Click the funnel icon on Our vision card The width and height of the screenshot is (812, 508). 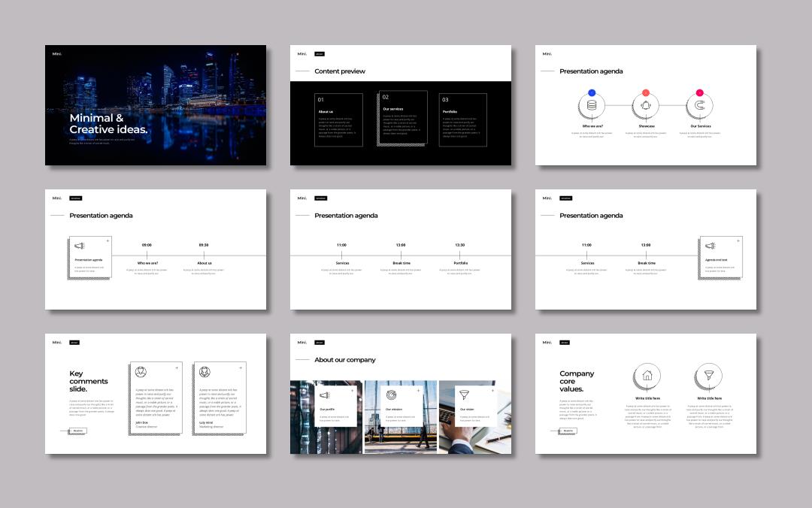point(464,395)
